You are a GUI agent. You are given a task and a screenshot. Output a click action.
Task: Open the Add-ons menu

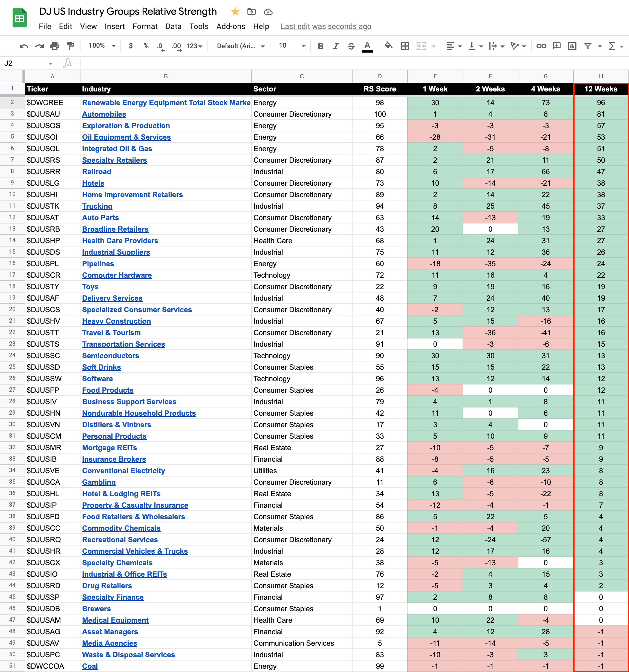(x=230, y=26)
